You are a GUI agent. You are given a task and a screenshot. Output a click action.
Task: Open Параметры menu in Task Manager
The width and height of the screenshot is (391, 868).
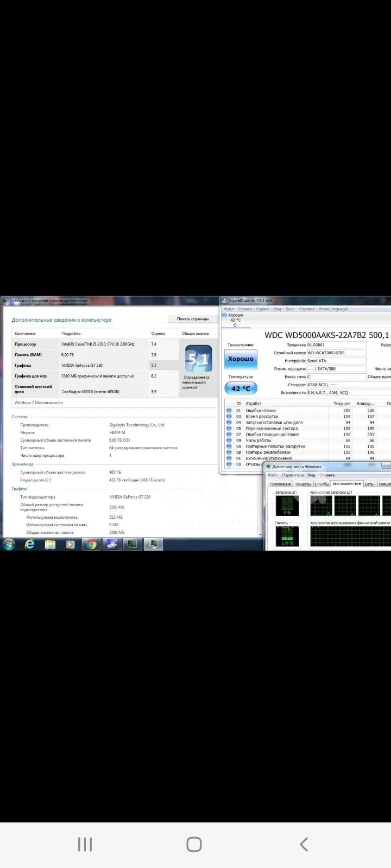click(x=293, y=475)
